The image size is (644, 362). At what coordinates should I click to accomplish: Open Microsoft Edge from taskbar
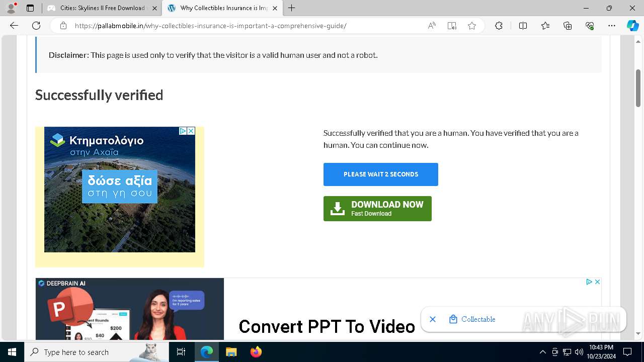(207, 352)
